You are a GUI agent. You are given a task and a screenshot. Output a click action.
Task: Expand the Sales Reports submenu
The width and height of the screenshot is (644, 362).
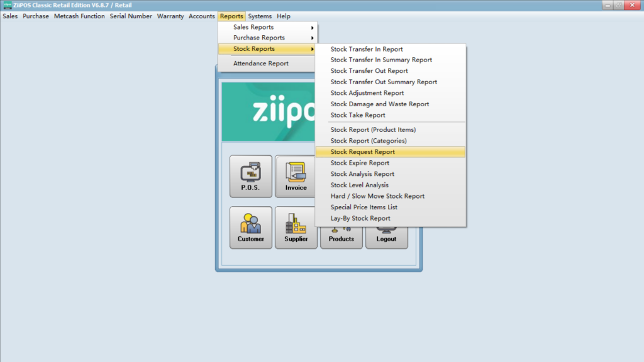coord(267,27)
